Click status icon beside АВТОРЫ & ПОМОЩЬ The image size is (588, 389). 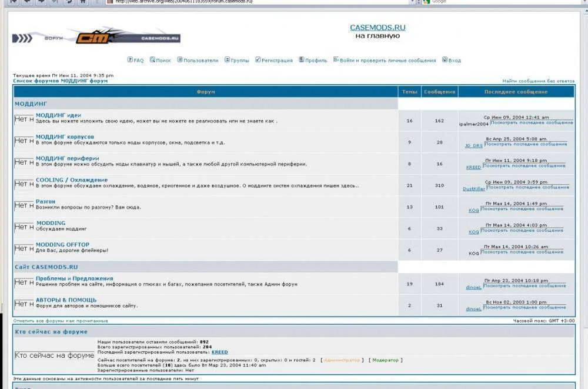(24, 304)
